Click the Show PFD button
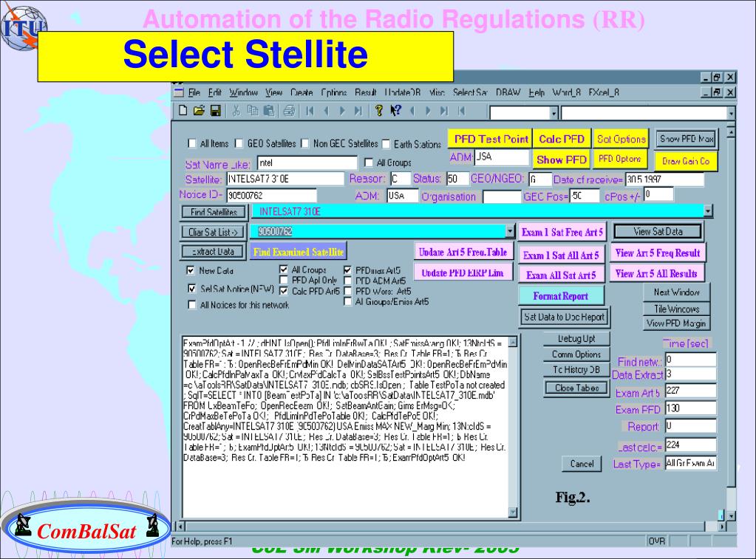Viewport: 756px width, 559px height. pos(561,160)
